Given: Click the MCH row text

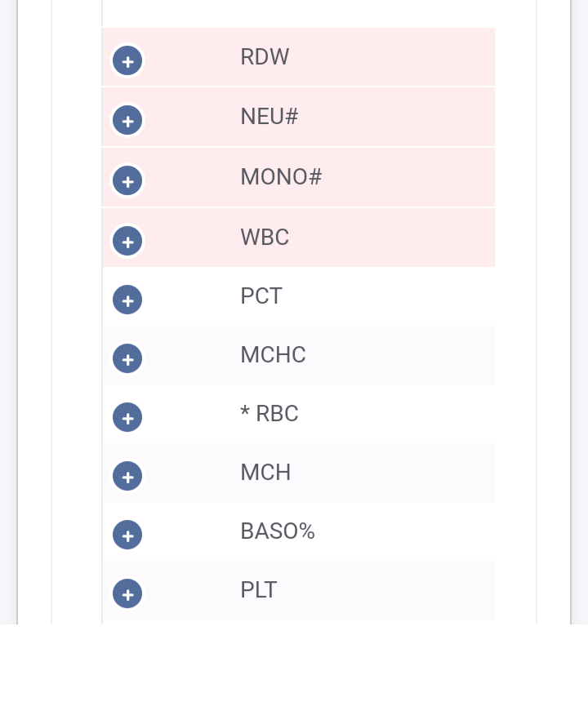Looking at the screenshot, I should click(265, 473).
